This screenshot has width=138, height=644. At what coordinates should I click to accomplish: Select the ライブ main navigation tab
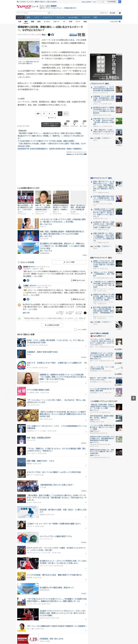pyautogui.click(x=37, y=17)
